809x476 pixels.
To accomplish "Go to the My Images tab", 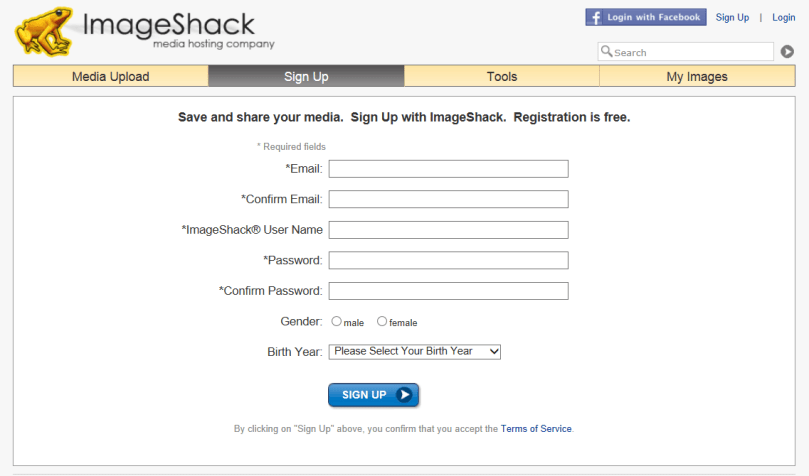I will (697, 77).
